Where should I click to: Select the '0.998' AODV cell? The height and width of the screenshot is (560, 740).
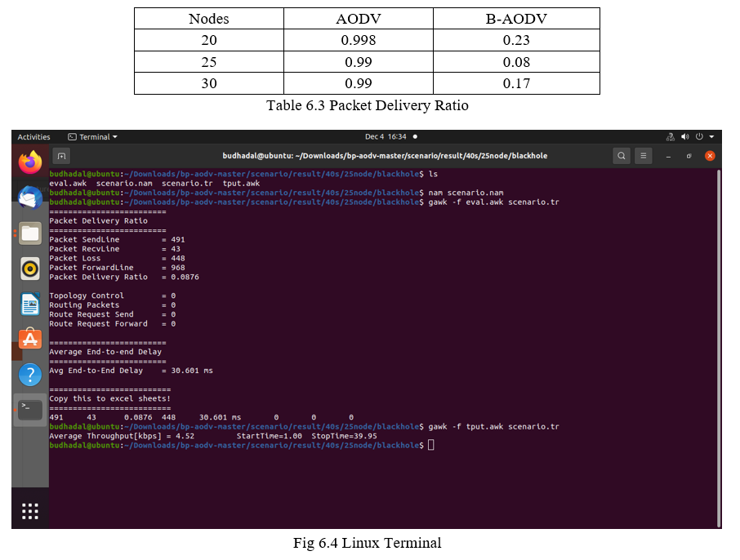coord(359,40)
